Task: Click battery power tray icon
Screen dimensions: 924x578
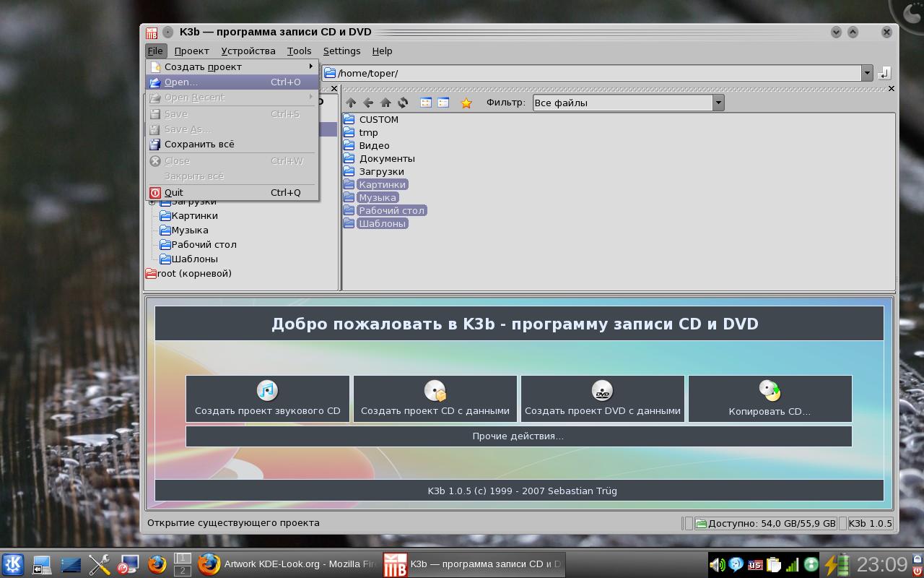Action: 837,565
